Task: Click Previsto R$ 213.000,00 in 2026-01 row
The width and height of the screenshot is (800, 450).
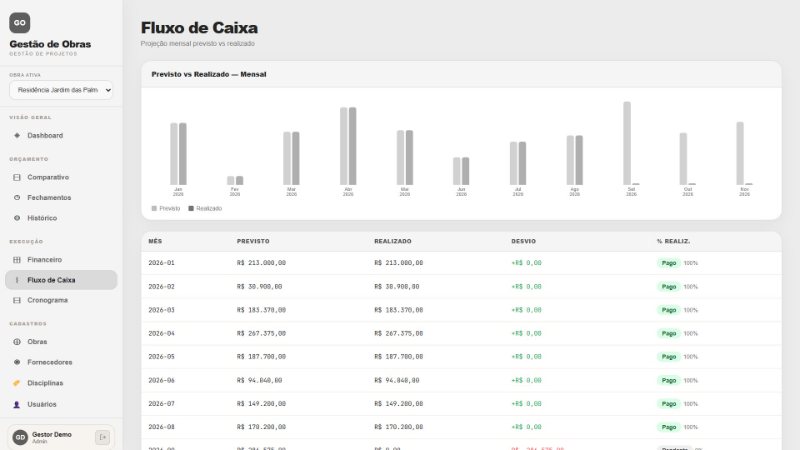Action: (x=261, y=263)
